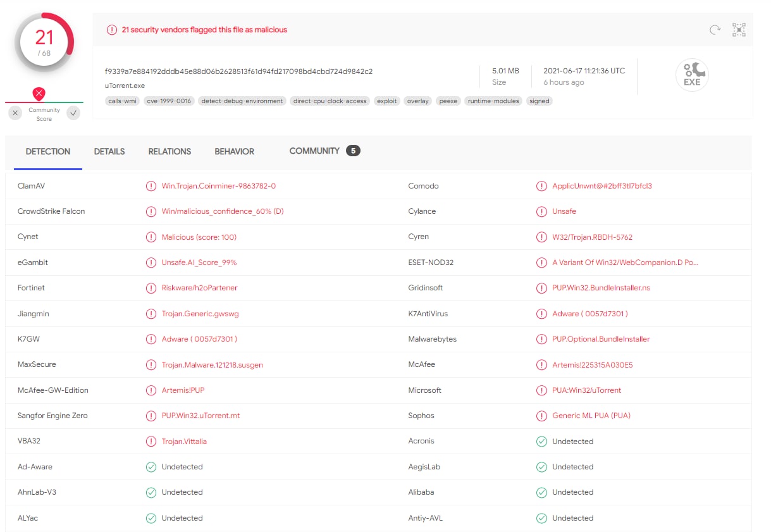Click the exploit tag

click(386, 101)
